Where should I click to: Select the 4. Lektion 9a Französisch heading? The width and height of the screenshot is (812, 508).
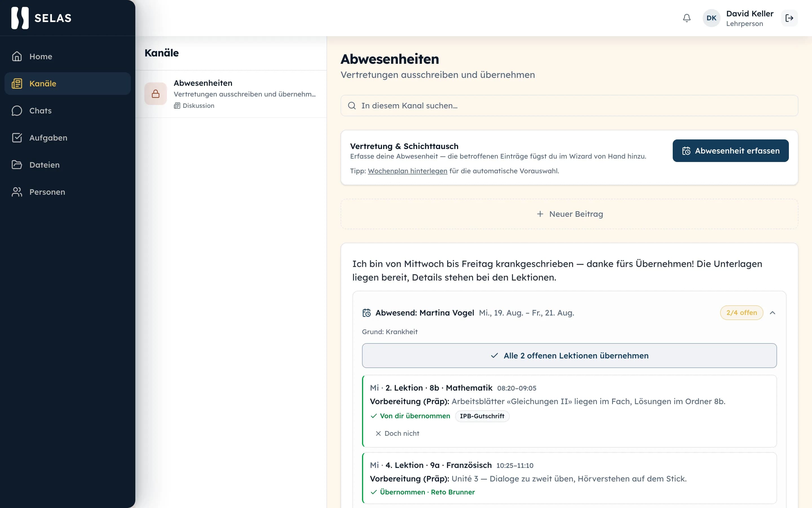coord(438,465)
